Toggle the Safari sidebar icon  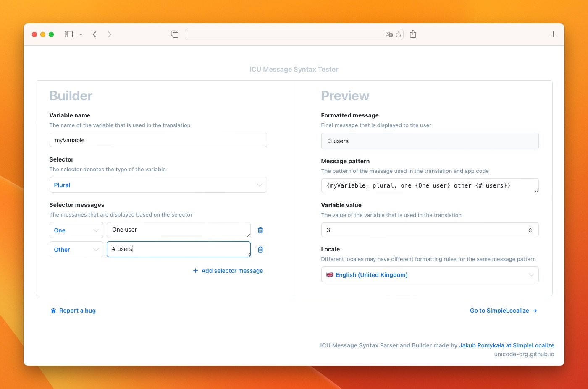[x=68, y=34]
